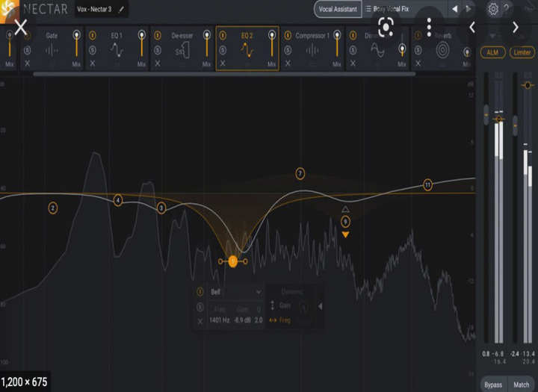Viewport: 538px width, 392px height.
Task: Click the Google Lens search icon
Action: (386, 27)
